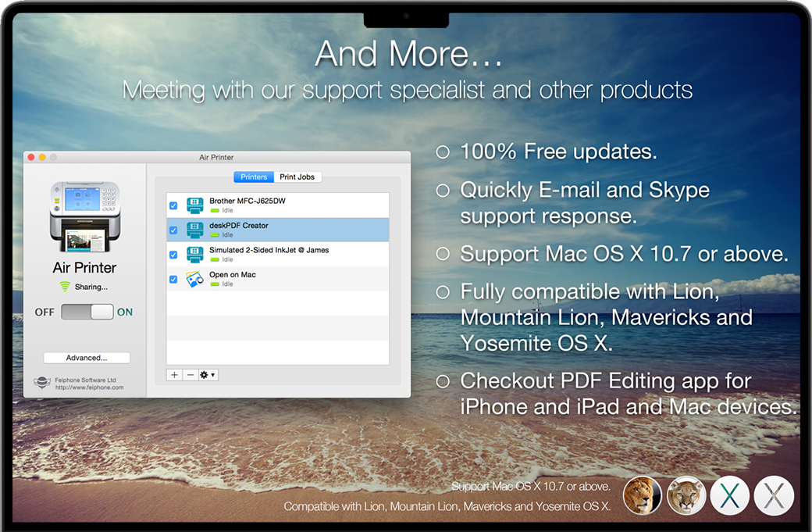
Task: Close the Air Printer window
Action: 31,157
